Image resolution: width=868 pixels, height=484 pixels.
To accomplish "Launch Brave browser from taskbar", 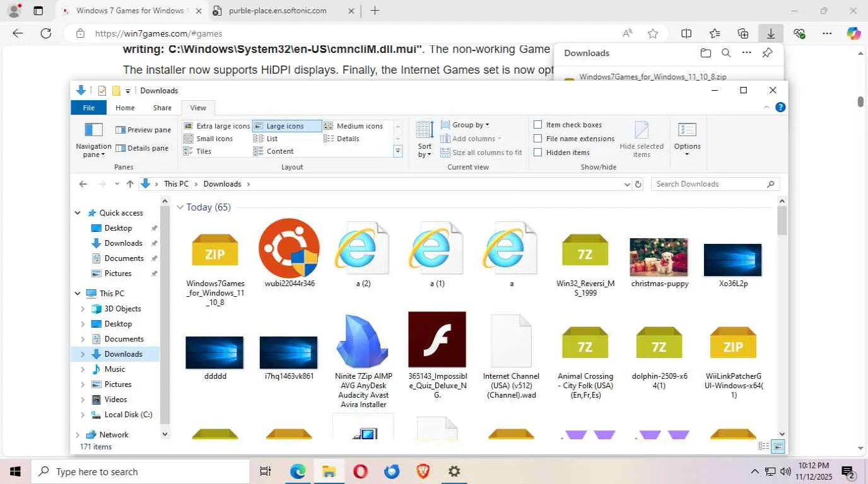I will pyautogui.click(x=423, y=471).
